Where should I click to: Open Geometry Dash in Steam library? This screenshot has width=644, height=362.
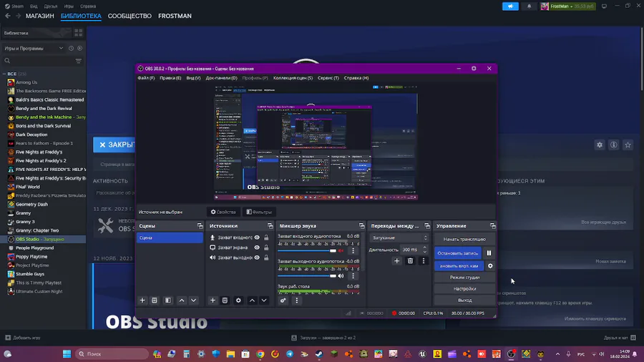tap(32, 205)
